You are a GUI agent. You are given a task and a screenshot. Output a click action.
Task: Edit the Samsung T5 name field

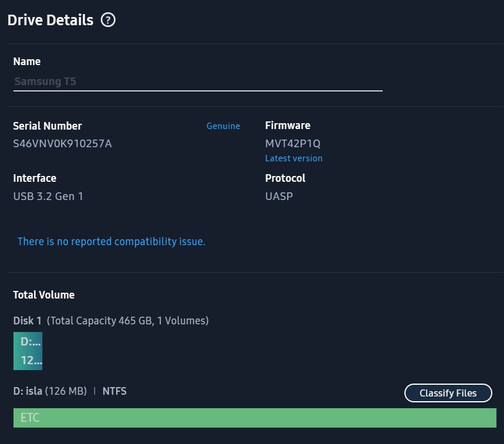point(197,82)
